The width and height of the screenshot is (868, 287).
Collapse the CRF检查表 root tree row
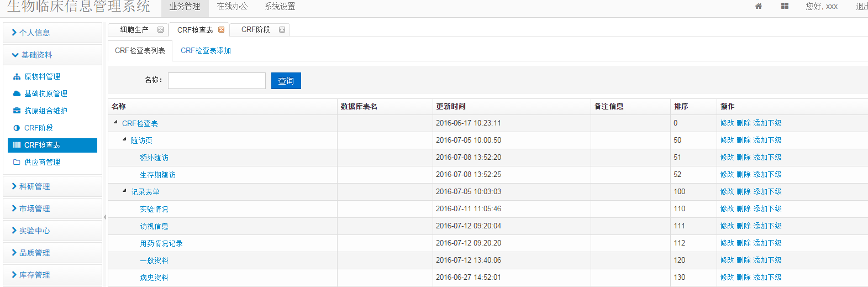point(115,122)
